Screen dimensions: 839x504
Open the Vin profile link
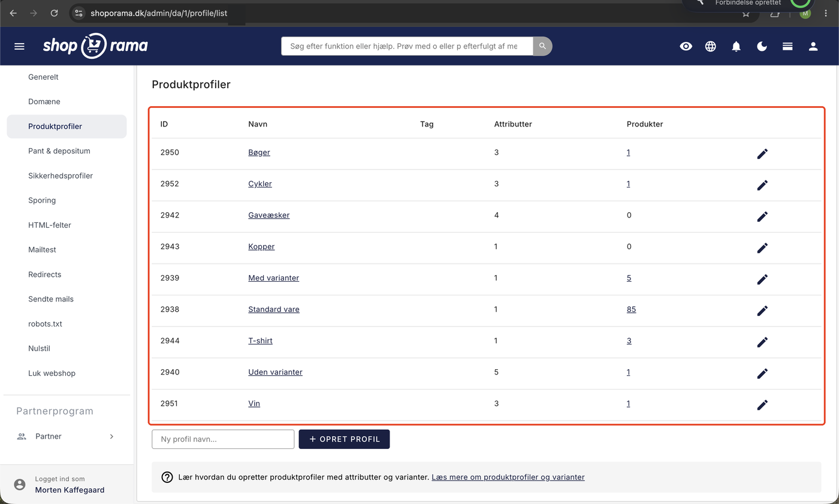point(254,403)
